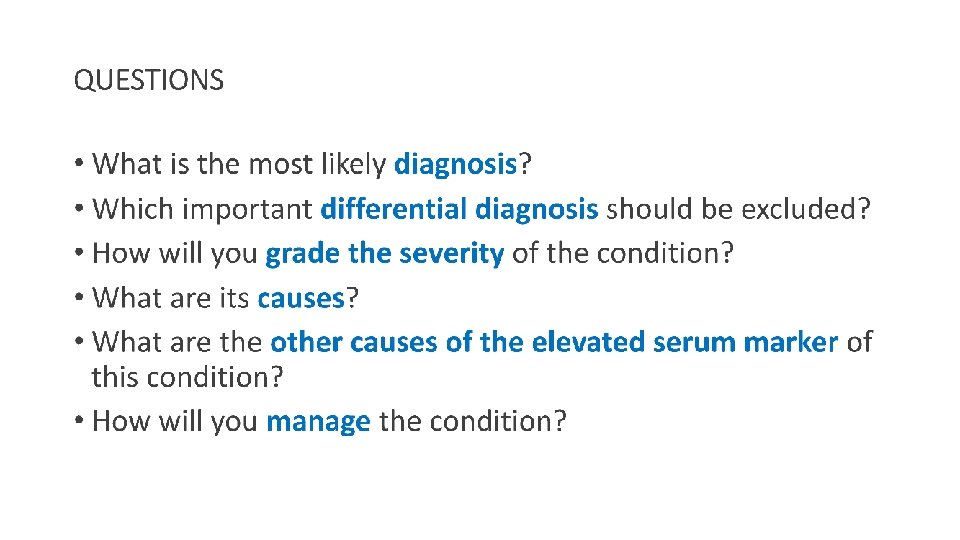
Task: Click the bullet dot before Which important
Action: tap(78, 208)
